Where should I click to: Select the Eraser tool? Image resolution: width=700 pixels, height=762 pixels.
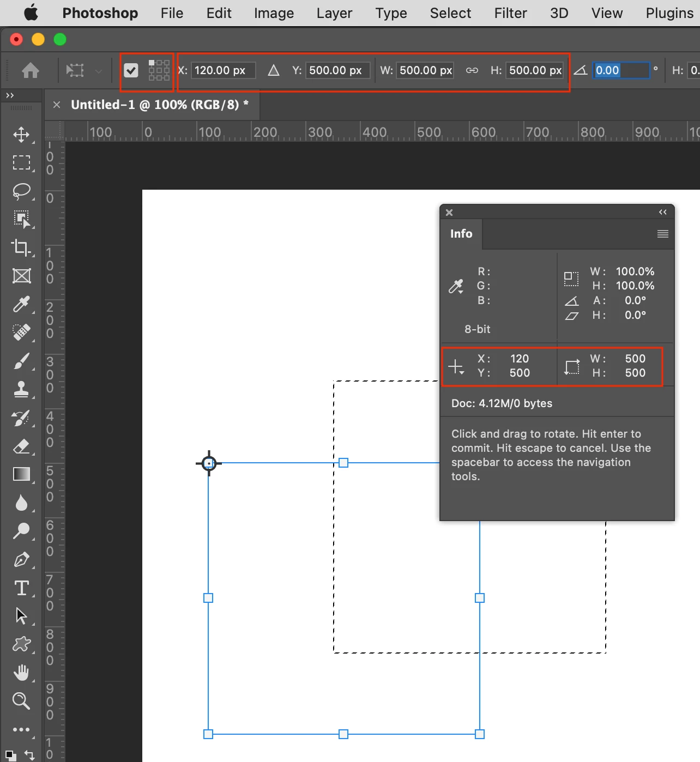[21, 446]
